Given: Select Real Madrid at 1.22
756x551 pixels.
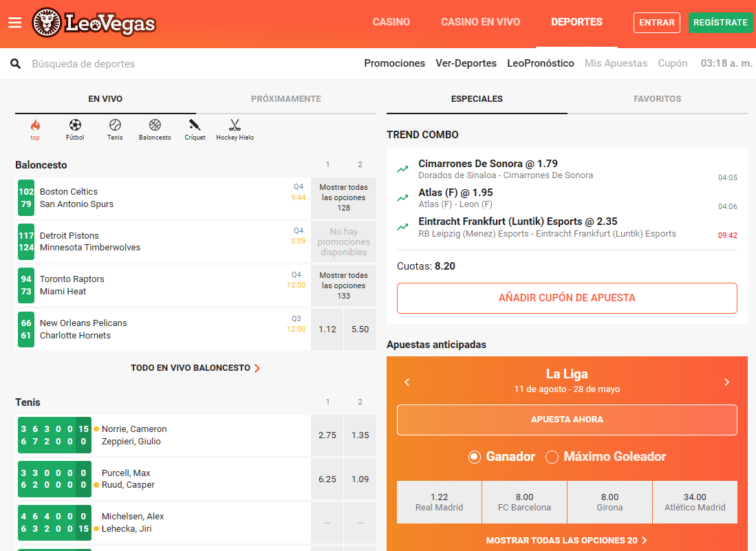Looking at the screenshot, I should point(440,502).
